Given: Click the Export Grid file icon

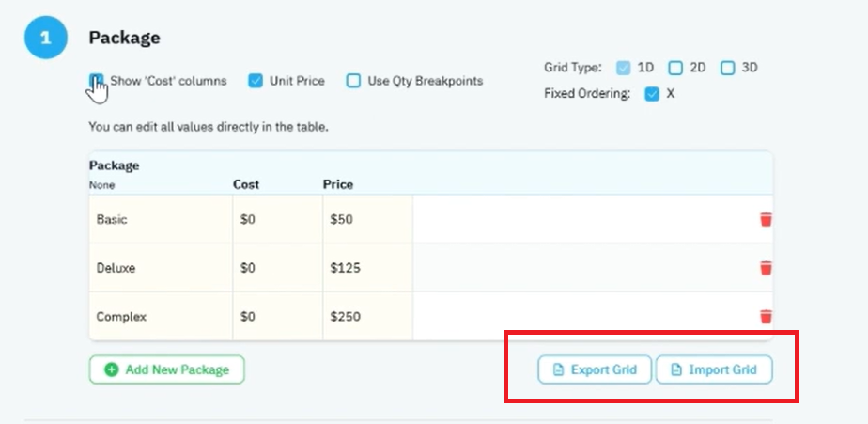Looking at the screenshot, I should [559, 369].
